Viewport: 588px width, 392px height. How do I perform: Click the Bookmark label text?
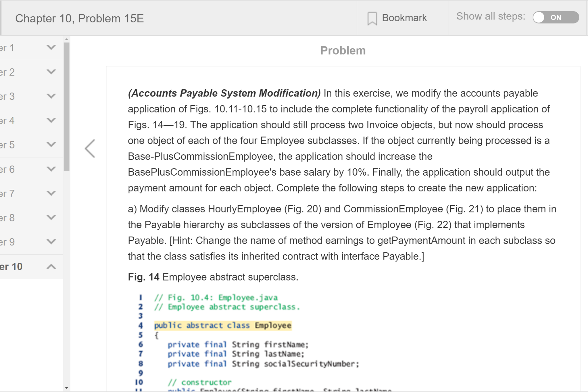404,18
